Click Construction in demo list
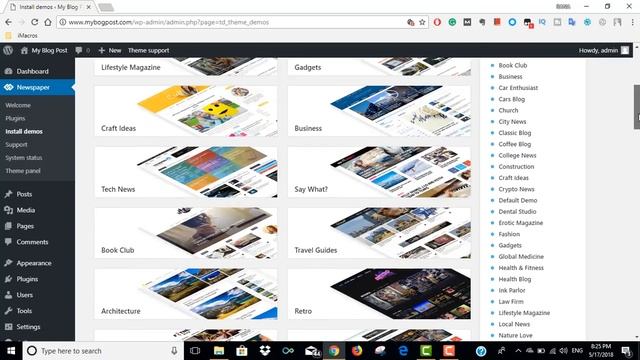The image size is (640, 360). point(516,167)
